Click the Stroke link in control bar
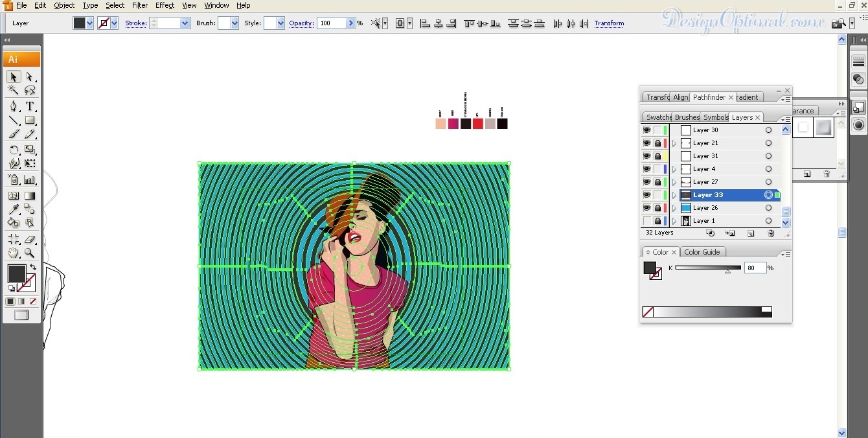 (136, 23)
